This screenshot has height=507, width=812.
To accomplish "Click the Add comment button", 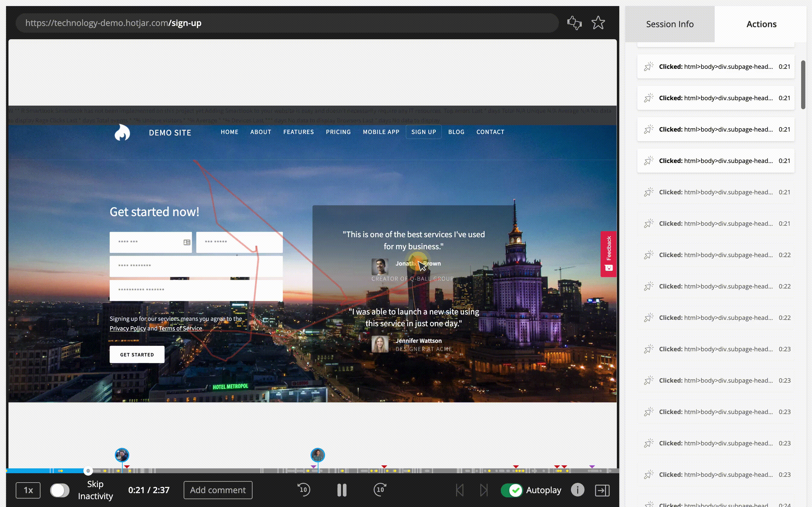I will point(218,490).
